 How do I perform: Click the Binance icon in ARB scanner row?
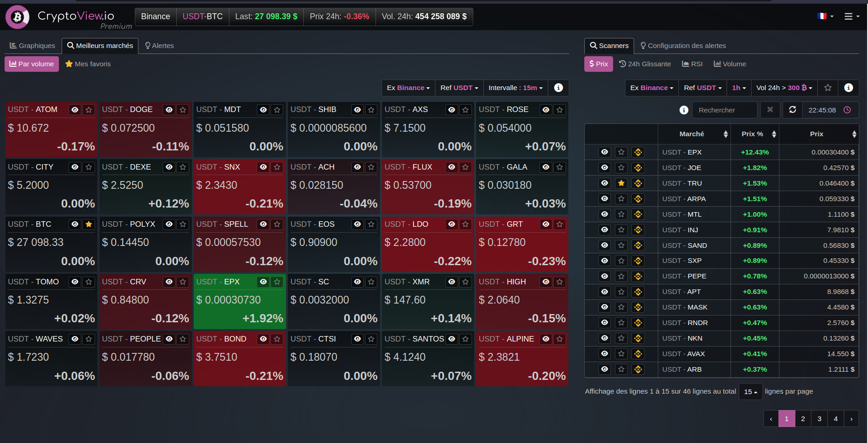tap(638, 369)
